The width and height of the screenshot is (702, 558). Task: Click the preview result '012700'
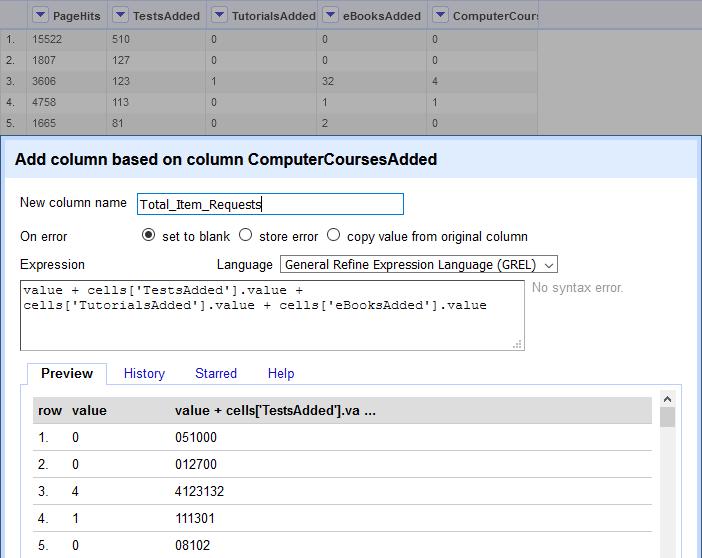[196, 464]
